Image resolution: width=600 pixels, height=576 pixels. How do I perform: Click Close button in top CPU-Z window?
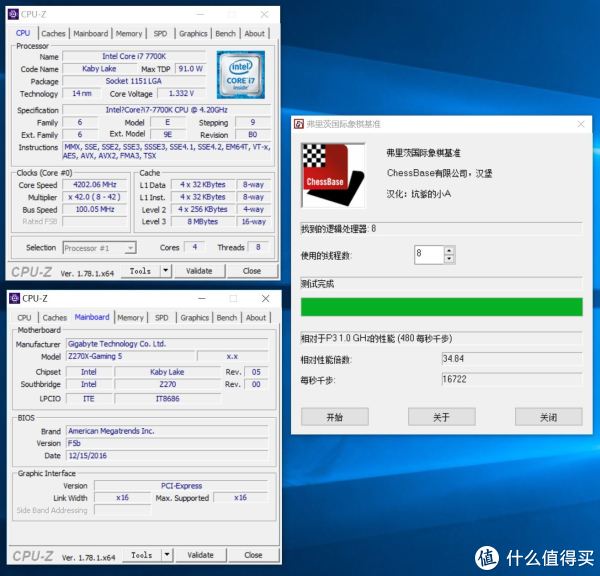click(x=252, y=271)
